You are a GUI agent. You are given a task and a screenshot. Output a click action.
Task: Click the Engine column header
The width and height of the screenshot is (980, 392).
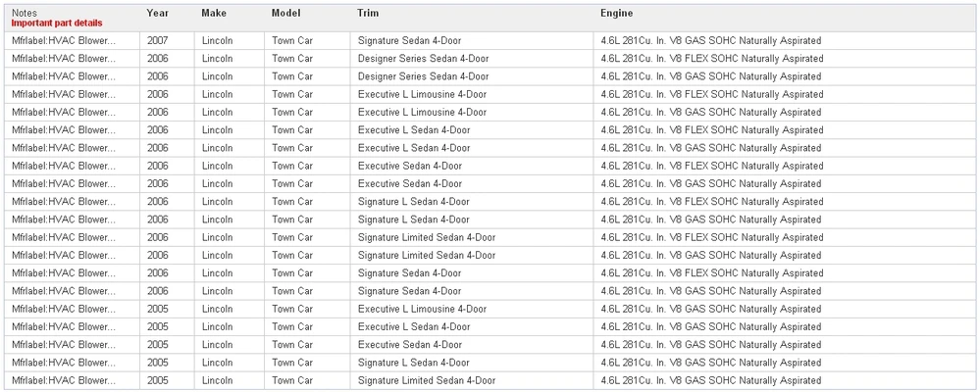[x=616, y=13]
